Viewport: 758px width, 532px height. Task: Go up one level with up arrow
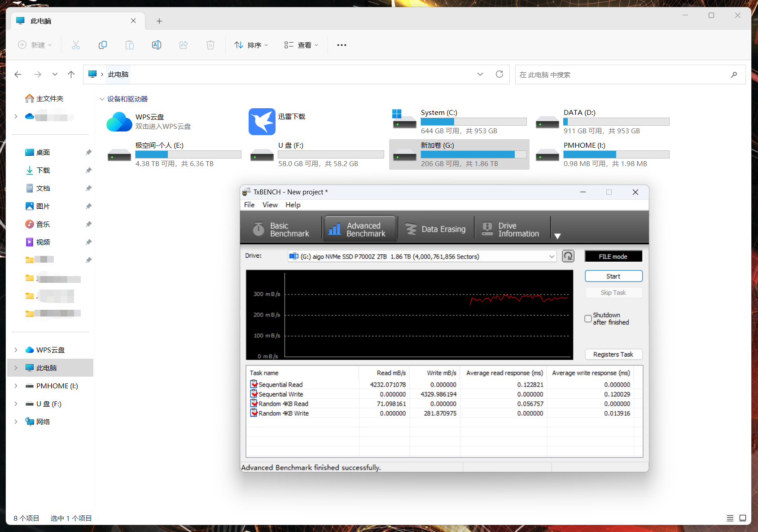(71, 75)
